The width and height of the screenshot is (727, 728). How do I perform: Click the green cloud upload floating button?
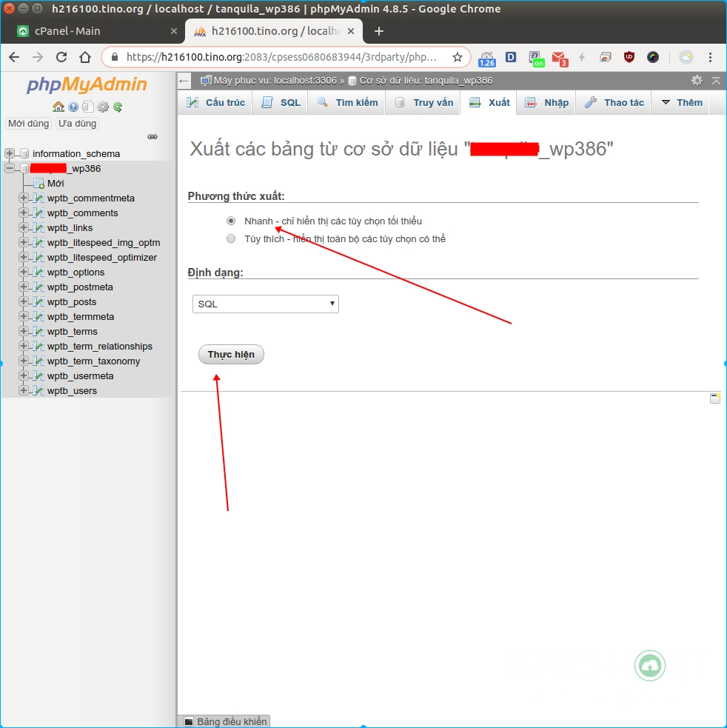[649, 666]
